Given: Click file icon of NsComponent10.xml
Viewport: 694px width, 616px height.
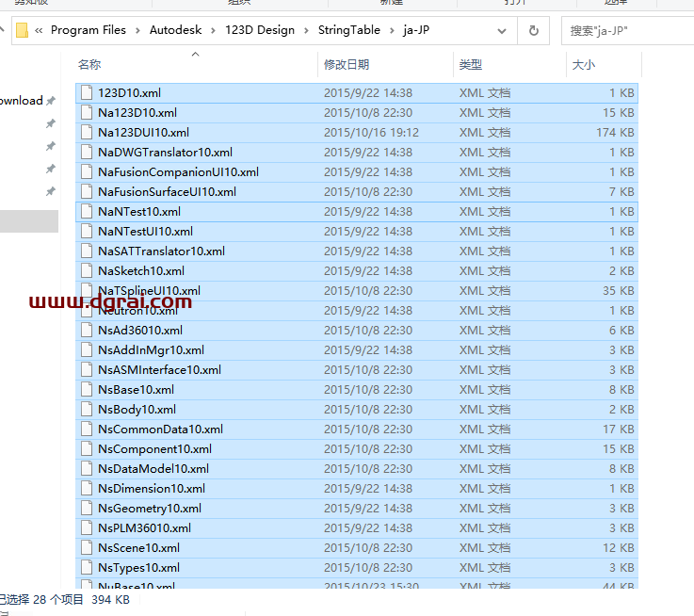Looking at the screenshot, I should pos(87,449).
